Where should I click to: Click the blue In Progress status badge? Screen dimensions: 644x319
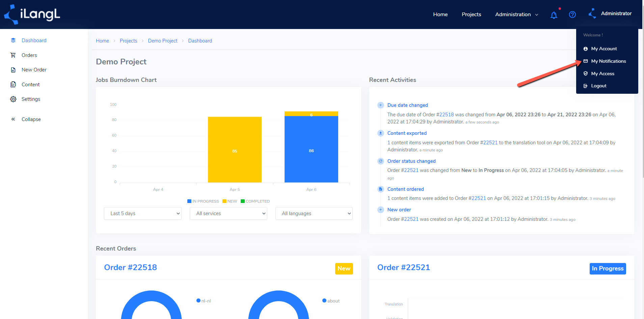pyautogui.click(x=608, y=269)
